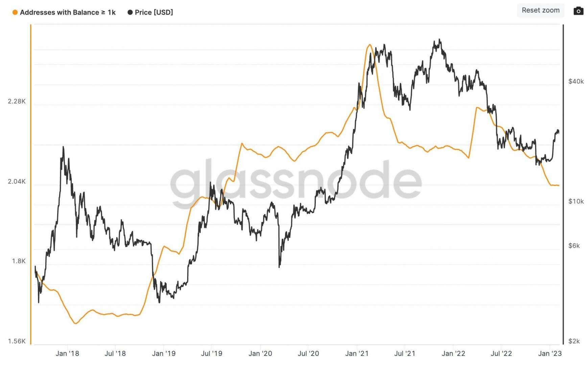Click the $40k price axis label
The width and height of the screenshot is (588, 365).
coord(576,81)
